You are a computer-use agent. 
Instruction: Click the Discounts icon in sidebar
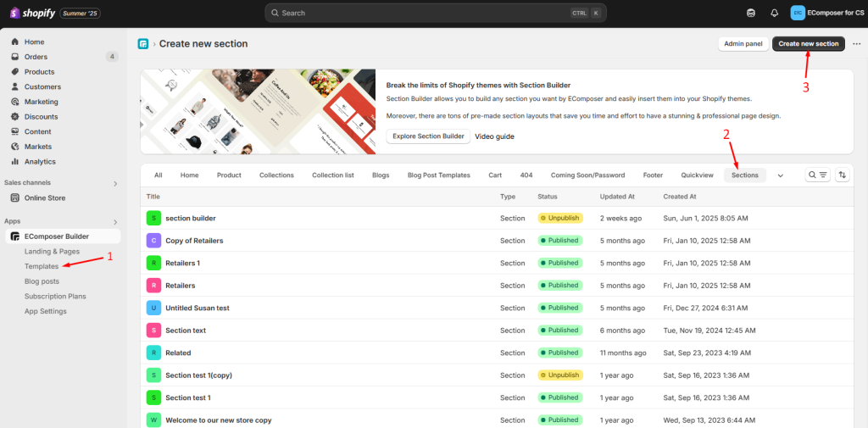tap(15, 117)
